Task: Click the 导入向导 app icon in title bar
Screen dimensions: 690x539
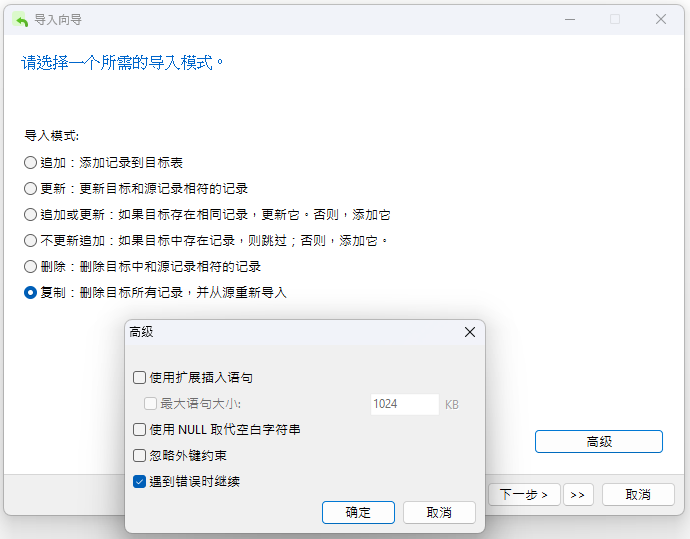Action: pos(20,20)
